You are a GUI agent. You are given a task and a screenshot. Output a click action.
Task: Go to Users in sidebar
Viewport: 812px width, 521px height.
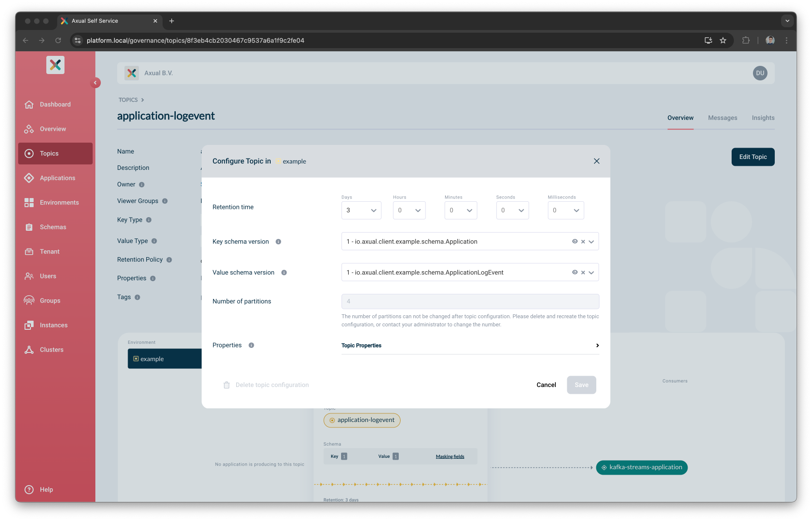pos(55,276)
